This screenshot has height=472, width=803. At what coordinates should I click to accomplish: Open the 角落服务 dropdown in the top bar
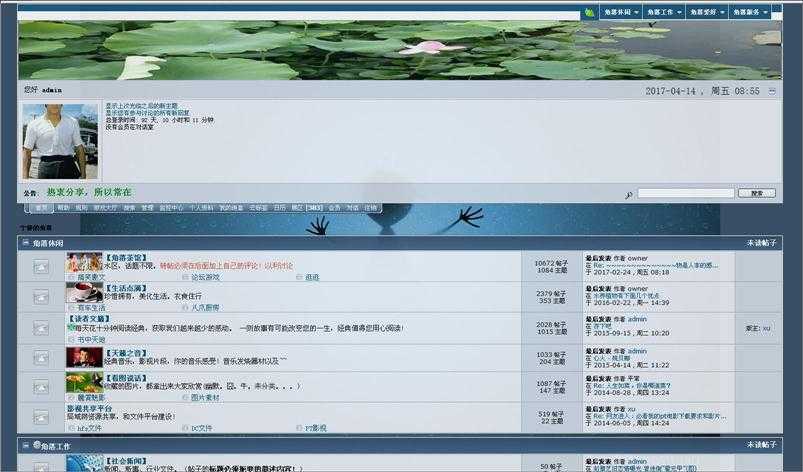(750, 12)
